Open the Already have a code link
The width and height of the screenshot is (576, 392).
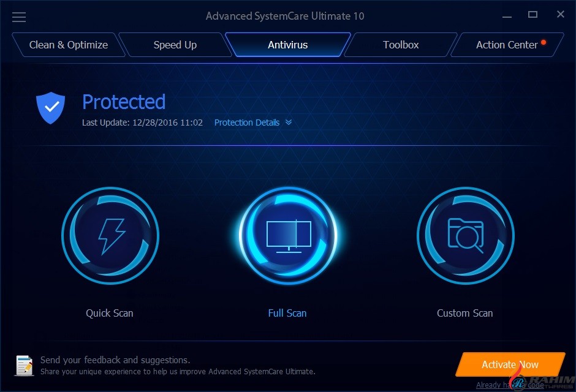click(510, 385)
